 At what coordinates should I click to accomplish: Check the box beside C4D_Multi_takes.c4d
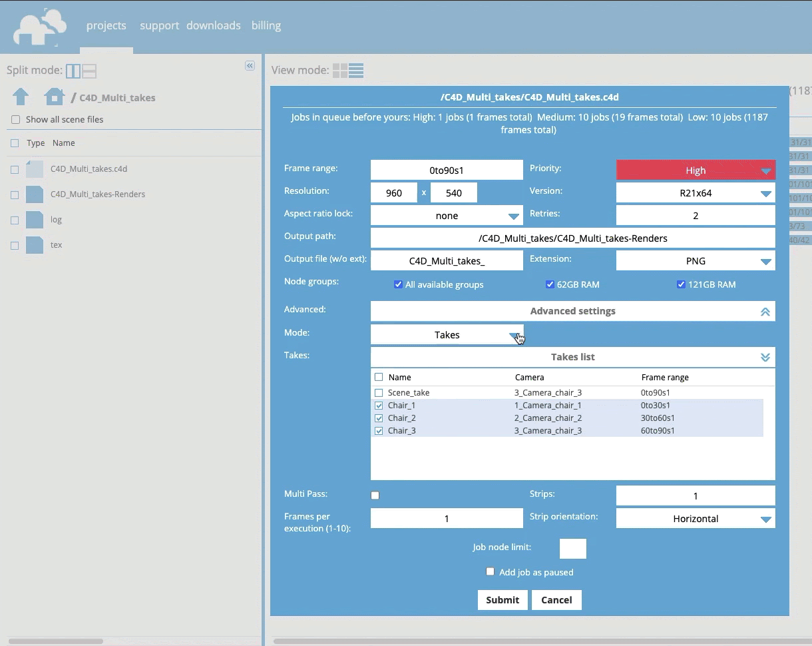tap(15, 170)
